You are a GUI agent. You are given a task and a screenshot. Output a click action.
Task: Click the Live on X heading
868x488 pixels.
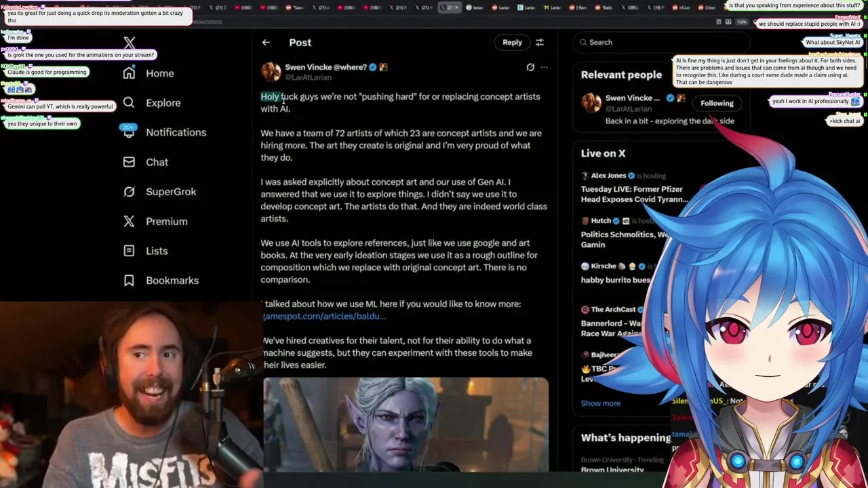click(603, 153)
